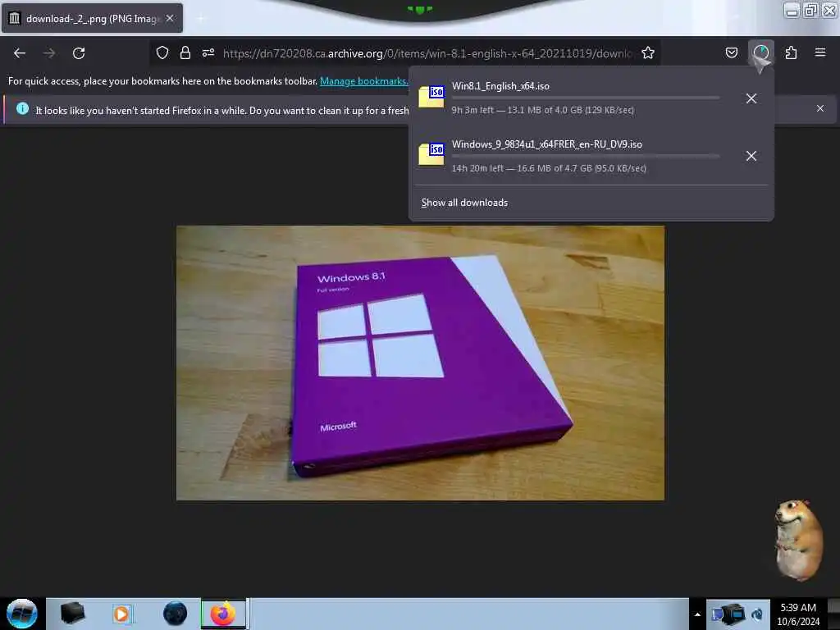The height and width of the screenshot is (630, 840).
Task: Click the blue swirl tray icon
Action: point(757,615)
